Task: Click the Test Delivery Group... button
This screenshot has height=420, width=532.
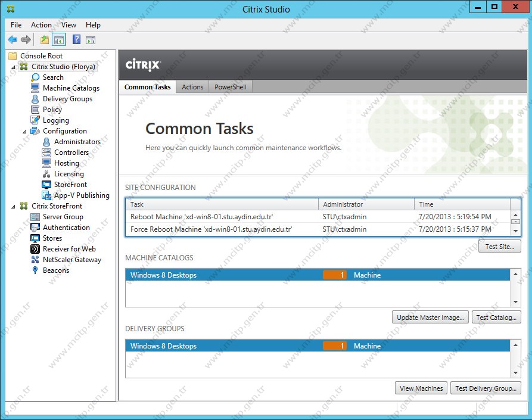Action: click(x=486, y=388)
